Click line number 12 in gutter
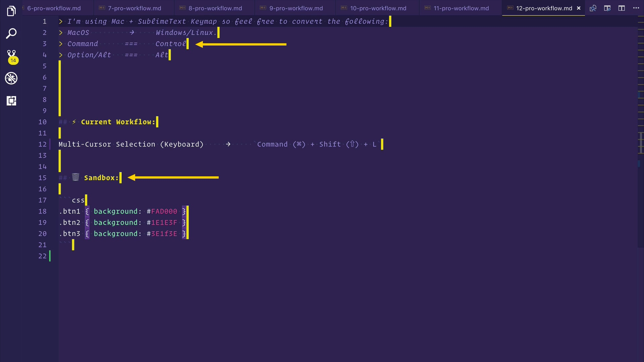644x362 pixels. tap(42, 144)
